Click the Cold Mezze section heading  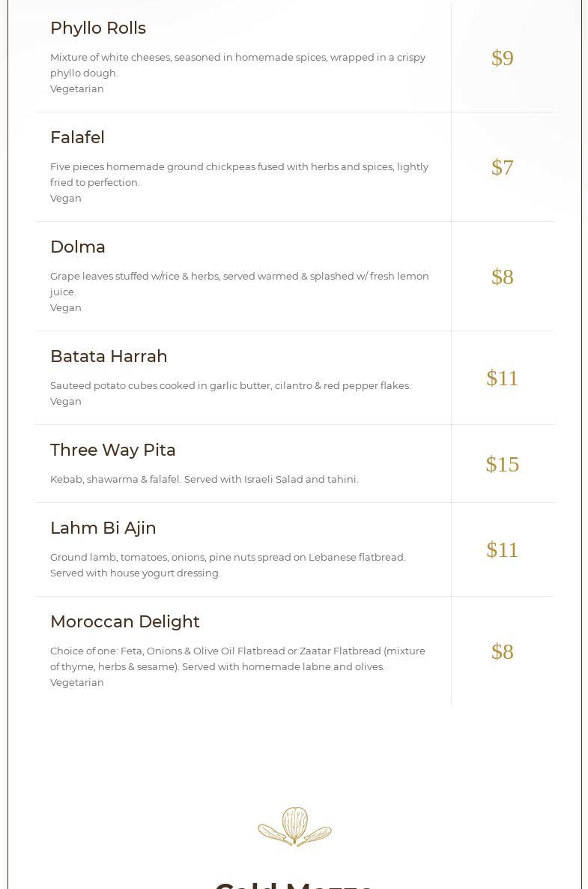tap(294, 885)
